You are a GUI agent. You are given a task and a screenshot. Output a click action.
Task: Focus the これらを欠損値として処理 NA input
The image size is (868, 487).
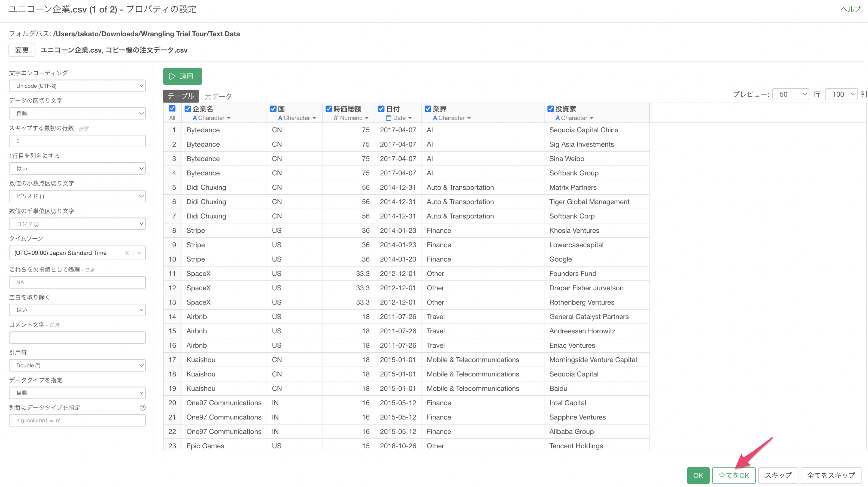pyautogui.click(x=77, y=282)
